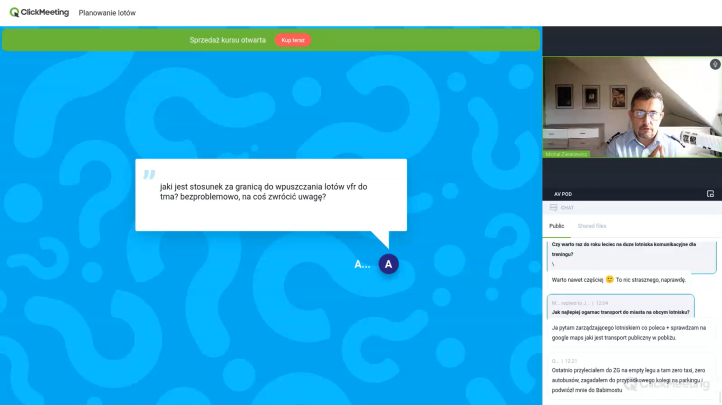The image size is (722, 405).
Task: Click the ClickMeeting logo
Action: pyautogui.click(x=39, y=13)
